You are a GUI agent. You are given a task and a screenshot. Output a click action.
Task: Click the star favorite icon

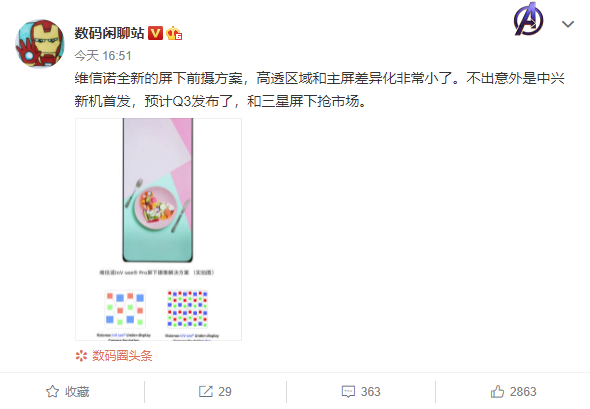52,392
